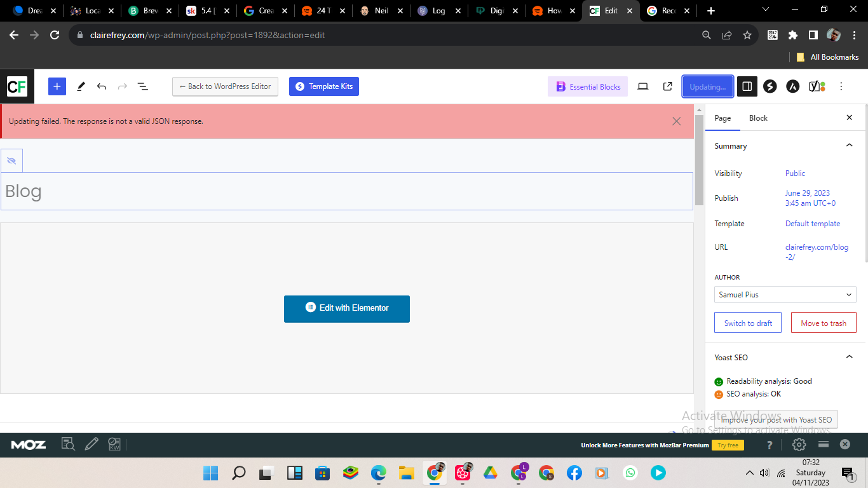Open the Author dropdown showing Samuel Pius
This screenshot has height=488, width=868.
(785, 294)
